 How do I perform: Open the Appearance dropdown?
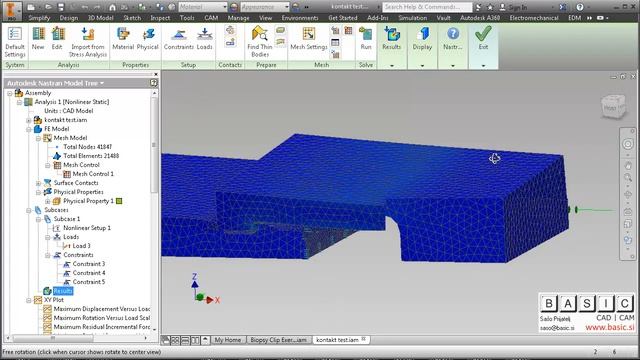(x=264, y=7)
